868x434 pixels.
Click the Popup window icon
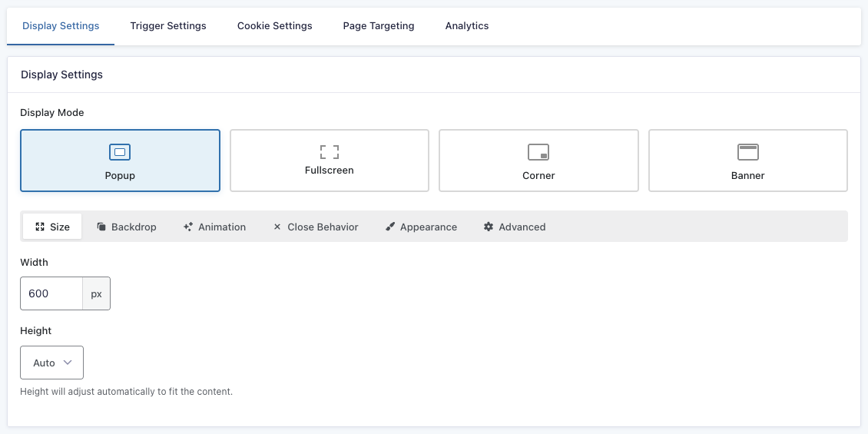pyautogui.click(x=120, y=152)
